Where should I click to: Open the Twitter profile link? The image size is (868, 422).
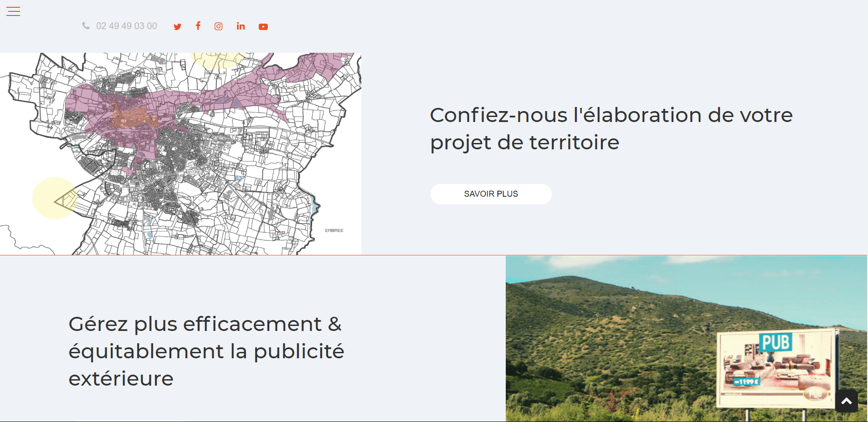178,27
